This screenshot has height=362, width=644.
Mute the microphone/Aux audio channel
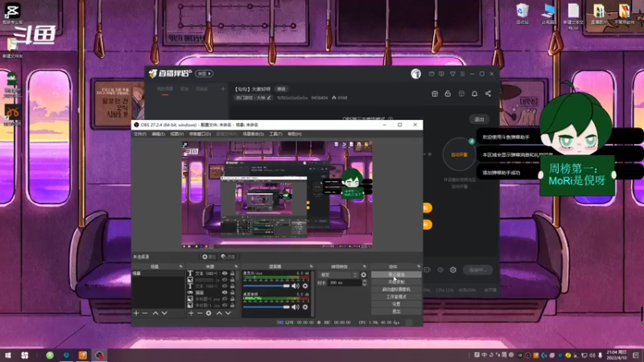click(x=295, y=286)
